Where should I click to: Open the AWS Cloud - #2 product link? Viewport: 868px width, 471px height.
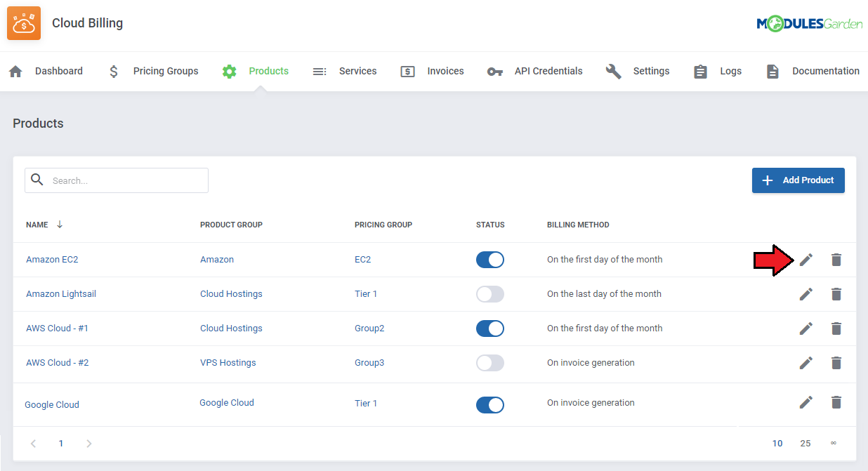58,363
